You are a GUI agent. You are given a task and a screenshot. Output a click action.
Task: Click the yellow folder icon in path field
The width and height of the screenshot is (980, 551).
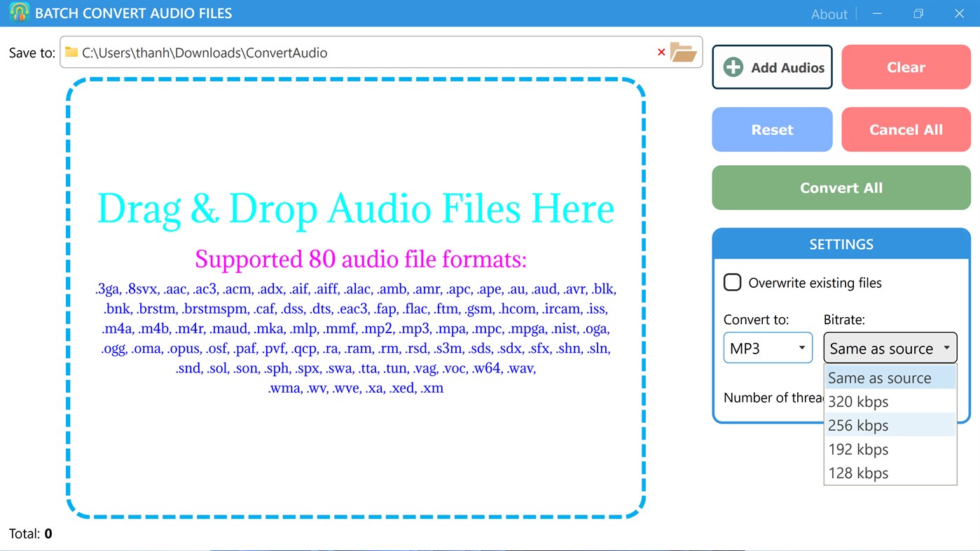(x=71, y=53)
